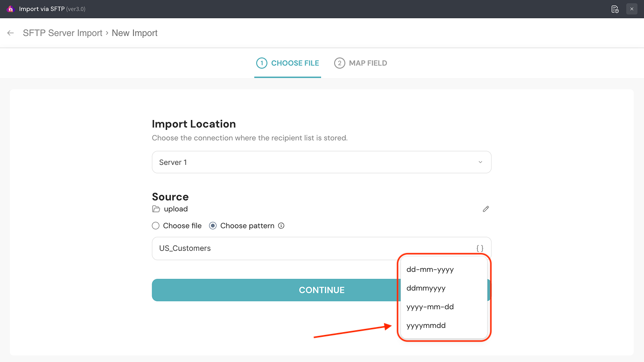Switch to the CHOOSE FILE step tab

pos(288,63)
